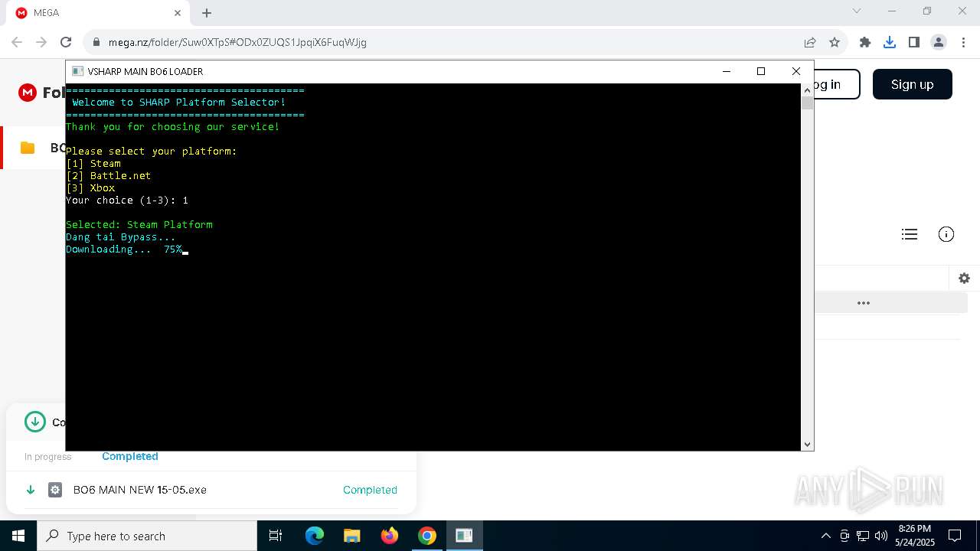Open volume control in system tray
This screenshot has height=551, width=980.
coord(881,536)
